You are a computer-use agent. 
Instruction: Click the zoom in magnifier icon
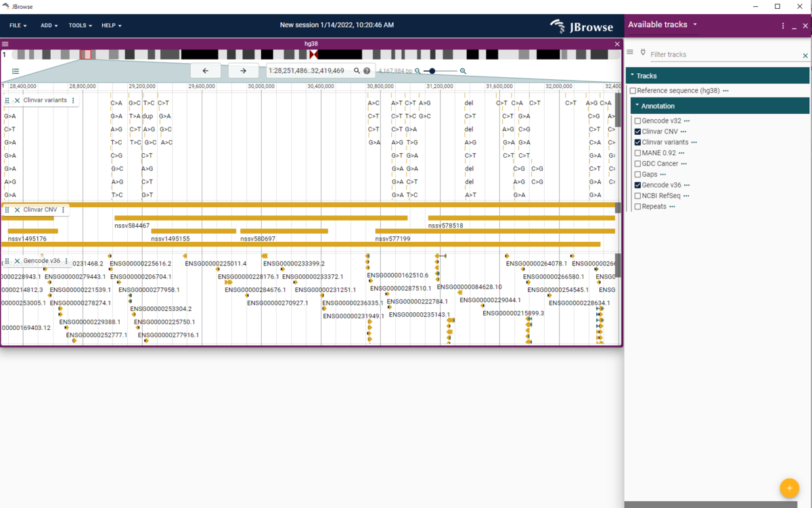pos(463,71)
